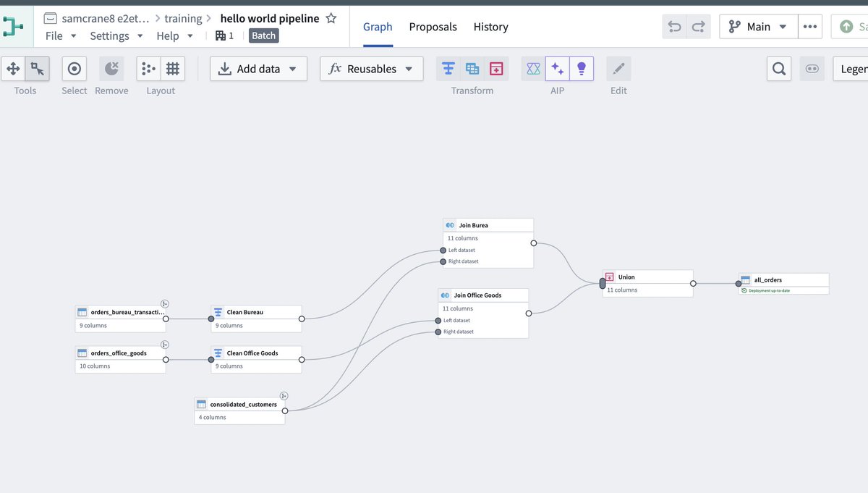Click the pencil Edit icon
The image size is (868, 493).
click(x=618, y=69)
